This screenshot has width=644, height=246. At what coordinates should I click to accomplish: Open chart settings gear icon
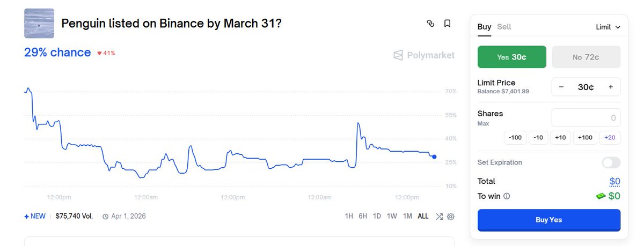point(451,217)
